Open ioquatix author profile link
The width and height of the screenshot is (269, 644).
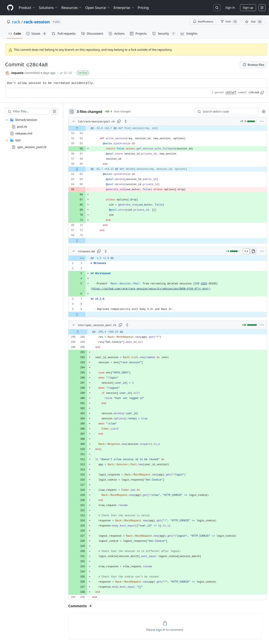[x=17, y=73]
